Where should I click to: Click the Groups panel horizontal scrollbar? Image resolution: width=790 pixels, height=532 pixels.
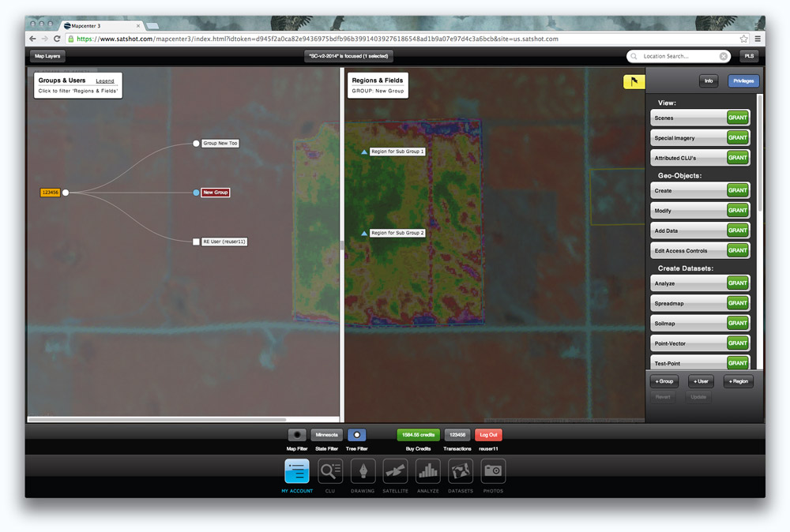point(157,419)
